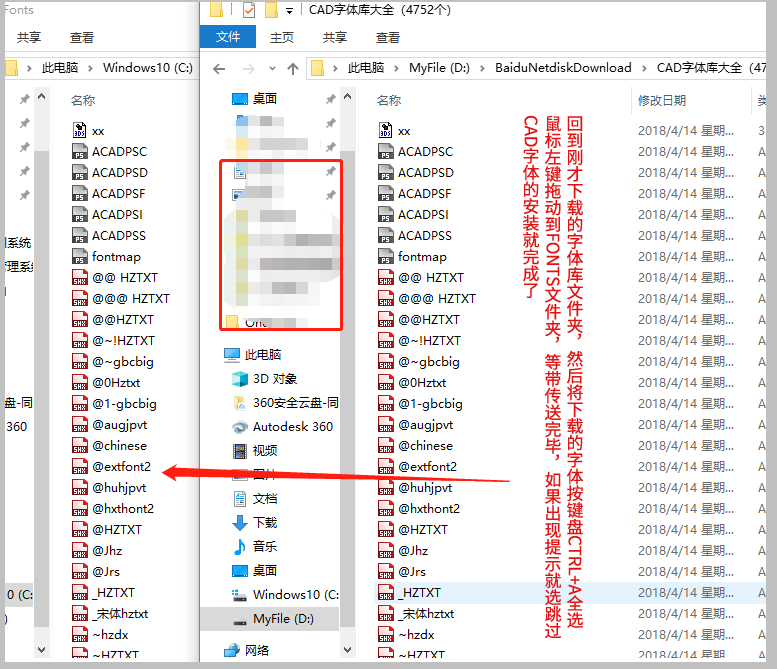The width and height of the screenshot is (777, 669).
Task: Click 此电脑 in Fonts window address bar
Action: pyautogui.click(x=60, y=68)
